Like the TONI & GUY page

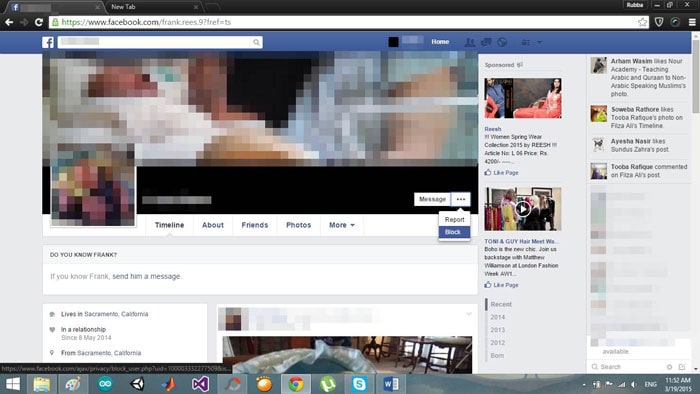tap(501, 285)
